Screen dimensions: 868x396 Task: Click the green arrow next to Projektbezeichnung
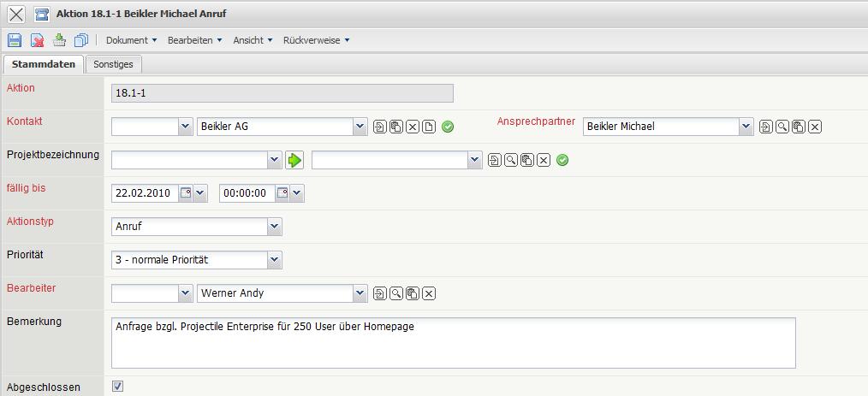294,161
